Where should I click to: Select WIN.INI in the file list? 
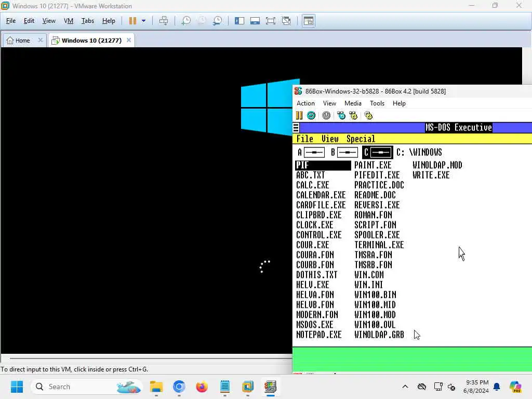[x=368, y=285]
